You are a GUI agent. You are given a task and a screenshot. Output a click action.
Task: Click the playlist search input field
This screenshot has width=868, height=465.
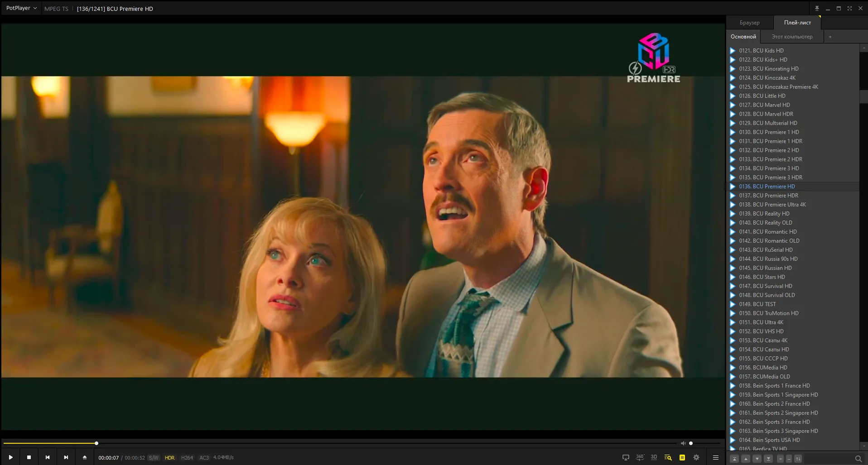828,459
